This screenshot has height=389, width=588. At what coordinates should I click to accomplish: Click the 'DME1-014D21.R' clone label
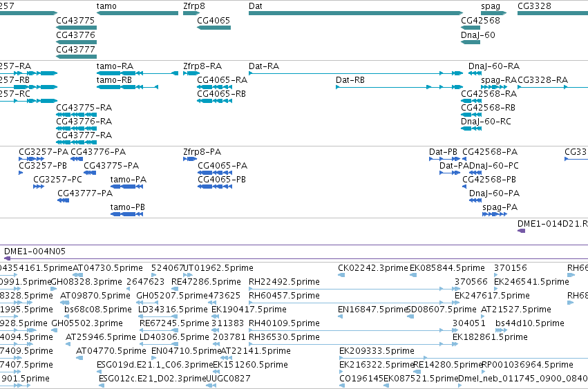[553, 224]
